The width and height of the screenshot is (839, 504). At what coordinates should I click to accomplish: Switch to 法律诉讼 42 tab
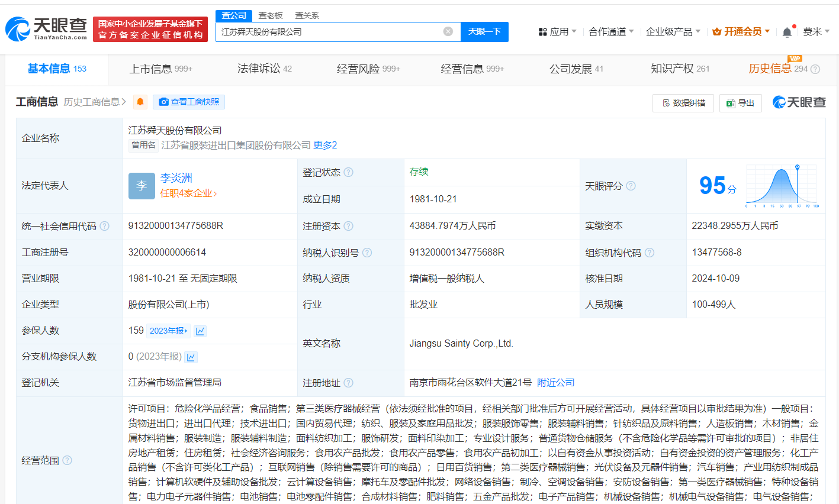click(265, 69)
